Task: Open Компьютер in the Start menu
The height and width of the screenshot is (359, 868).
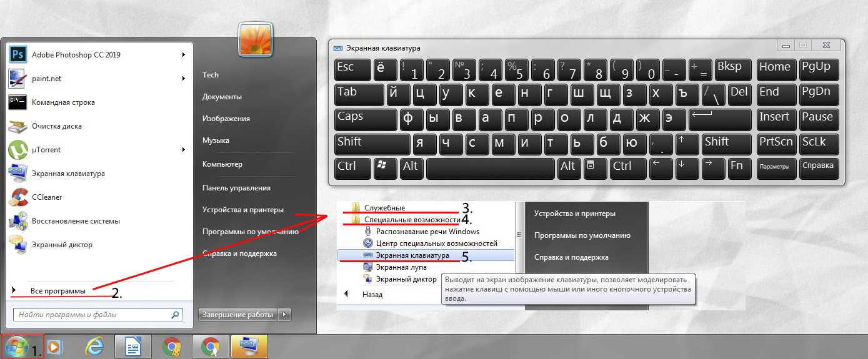Action: tap(222, 164)
